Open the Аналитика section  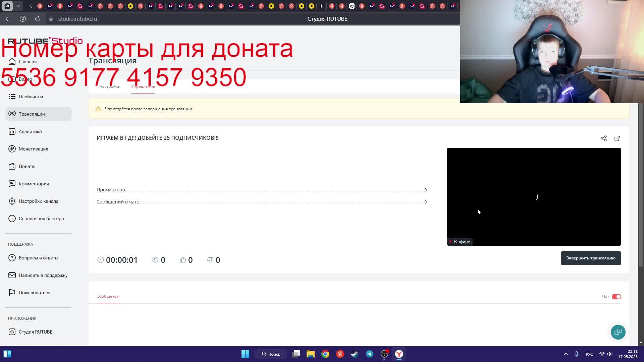(30, 131)
